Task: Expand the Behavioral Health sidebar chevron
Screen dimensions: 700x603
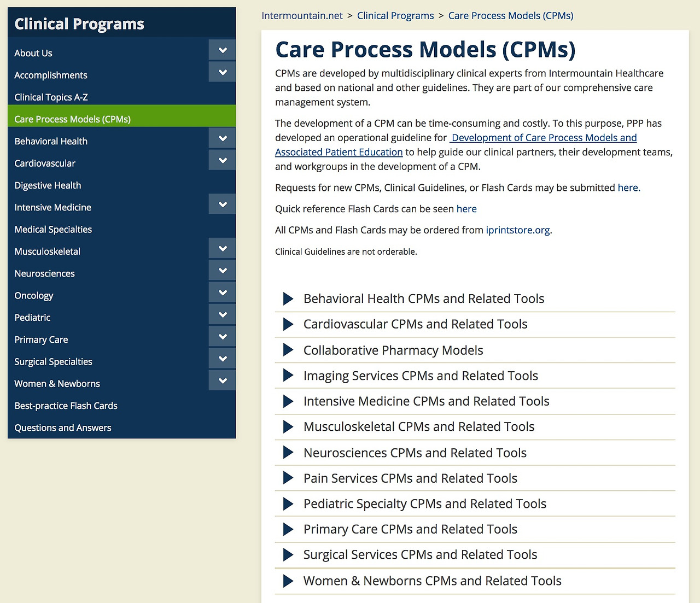Action: pyautogui.click(x=222, y=138)
